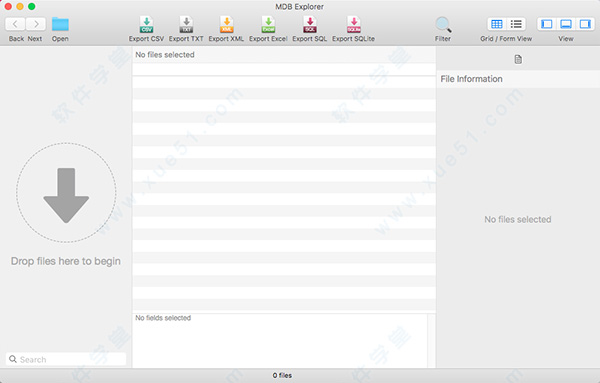Open the Filter magnifier tool
The image size is (600, 383).
tap(443, 25)
